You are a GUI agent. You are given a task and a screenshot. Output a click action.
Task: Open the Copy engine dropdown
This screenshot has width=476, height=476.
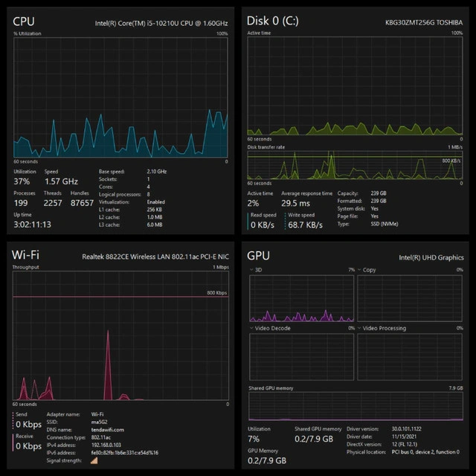tap(358, 269)
